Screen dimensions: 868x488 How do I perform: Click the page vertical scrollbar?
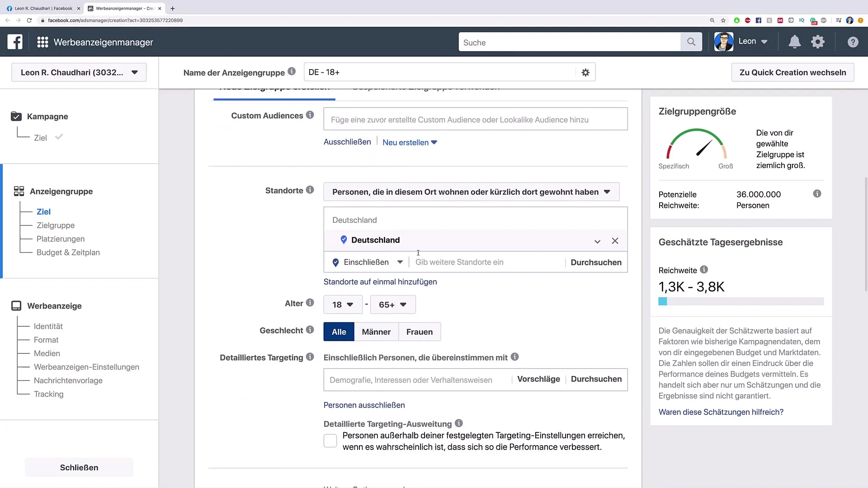click(866, 235)
